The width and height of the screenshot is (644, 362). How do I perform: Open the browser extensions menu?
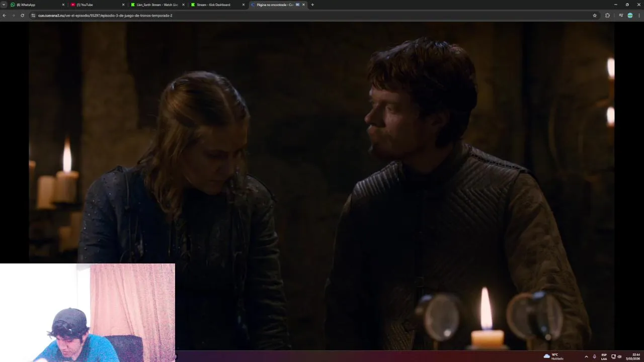tap(607, 16)
